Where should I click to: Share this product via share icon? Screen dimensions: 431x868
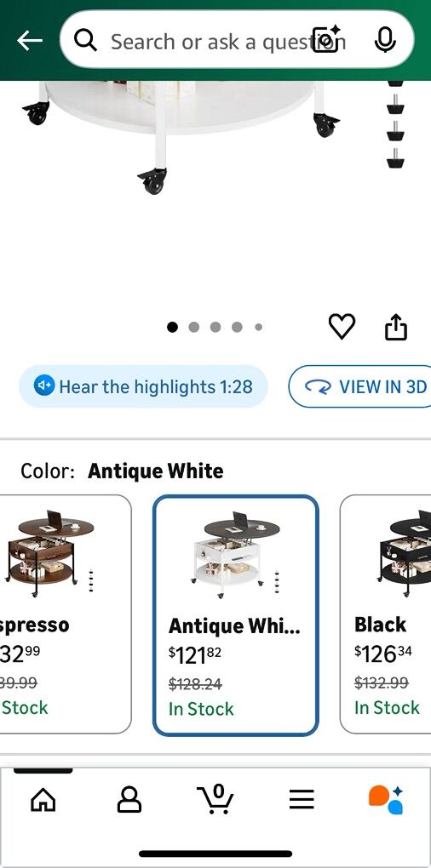(395, 327)
